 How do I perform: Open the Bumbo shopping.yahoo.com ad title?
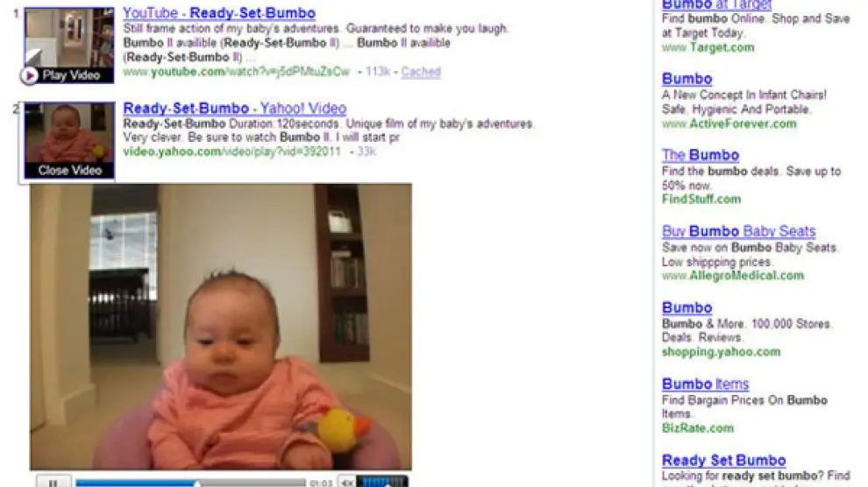pos(687,308)
